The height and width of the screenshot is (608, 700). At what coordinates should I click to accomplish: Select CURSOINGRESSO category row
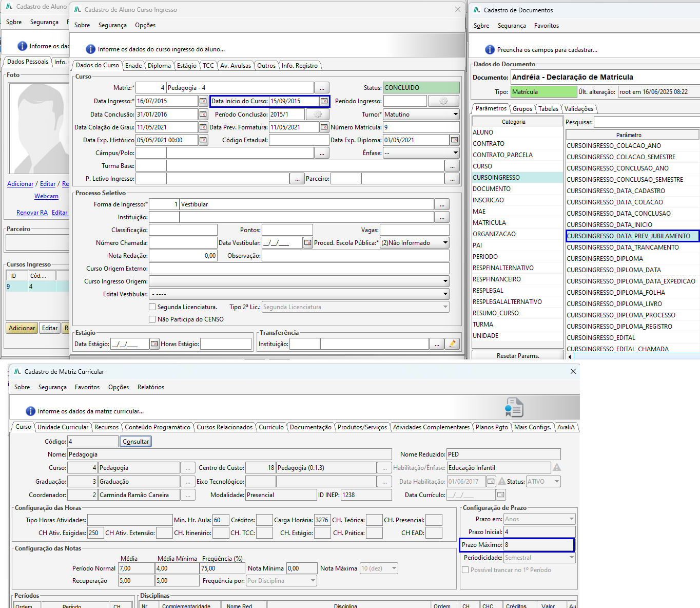(517, 178)
